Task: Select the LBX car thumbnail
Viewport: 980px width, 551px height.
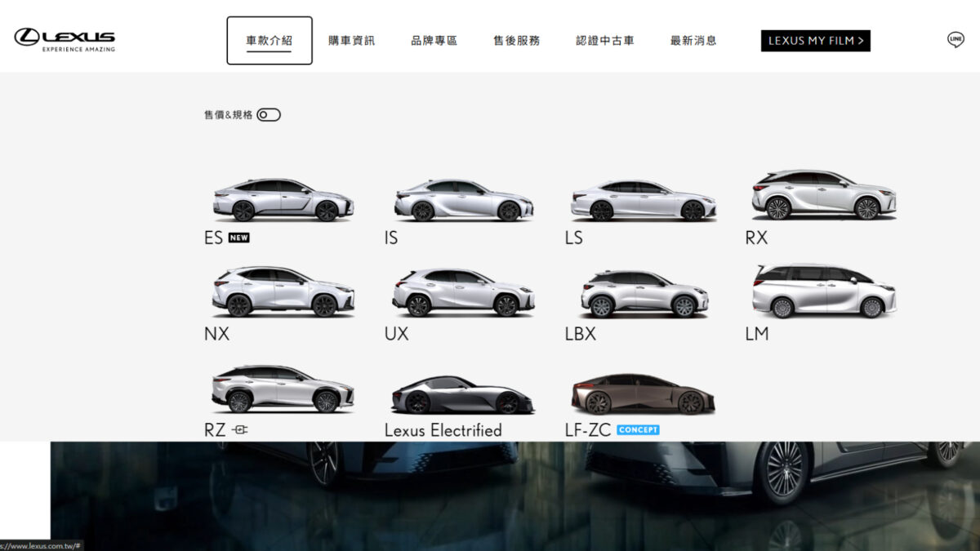Action: click(644, 294)
